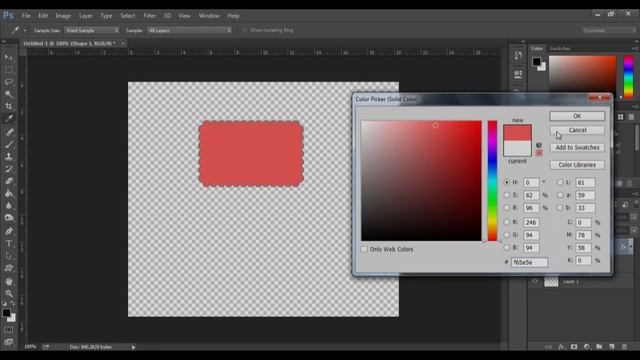Select the Blur tool
The height and width of the screenshot is (360, 640).
tap(9, 206)
